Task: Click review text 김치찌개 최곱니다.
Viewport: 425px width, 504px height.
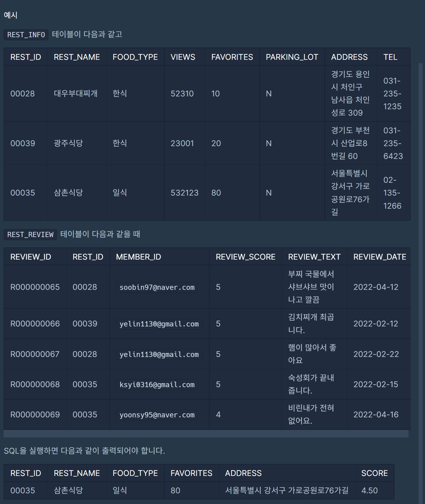Action: point(311,323)
